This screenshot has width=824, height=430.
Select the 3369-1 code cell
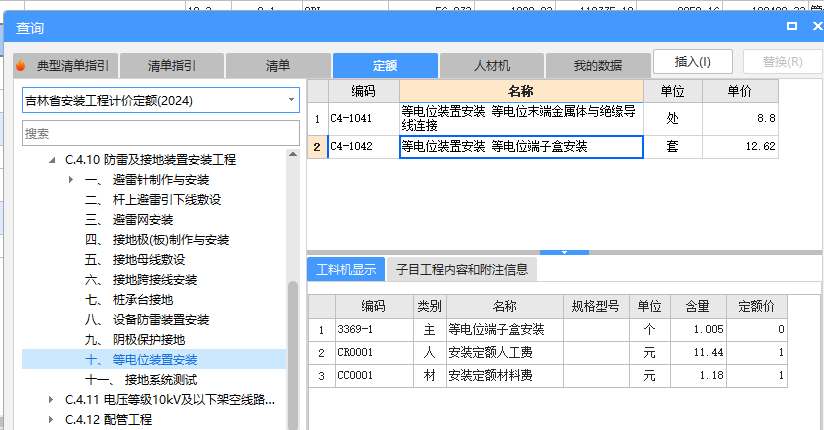tap(374, 330)
